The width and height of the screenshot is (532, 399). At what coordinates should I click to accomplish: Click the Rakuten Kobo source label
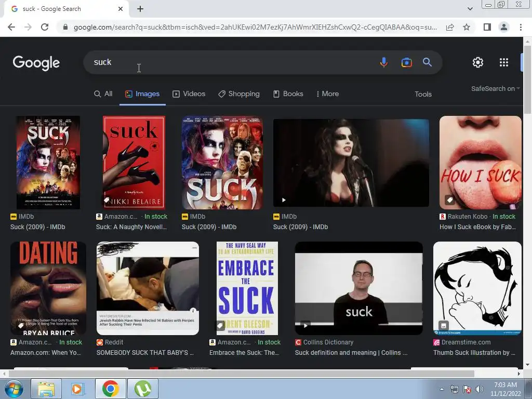[467, 217]
